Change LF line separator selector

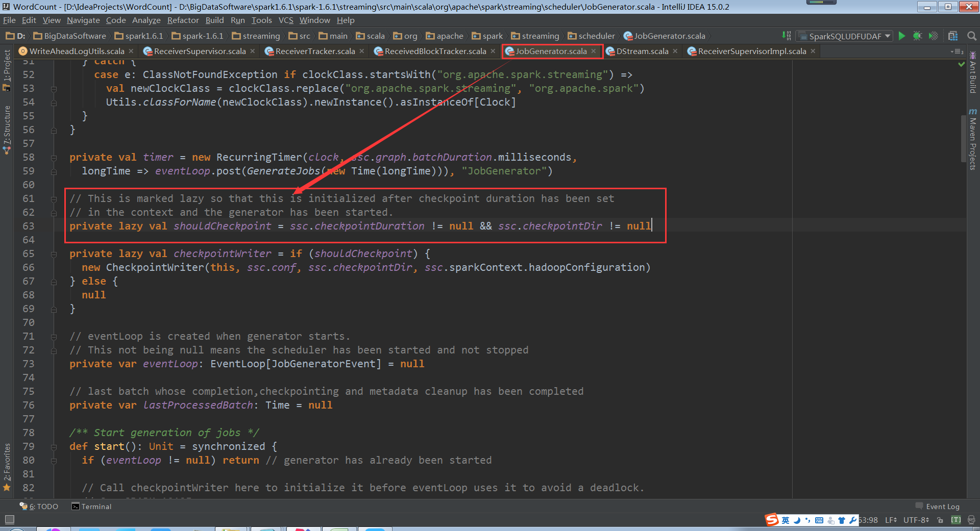pos(891,520)
